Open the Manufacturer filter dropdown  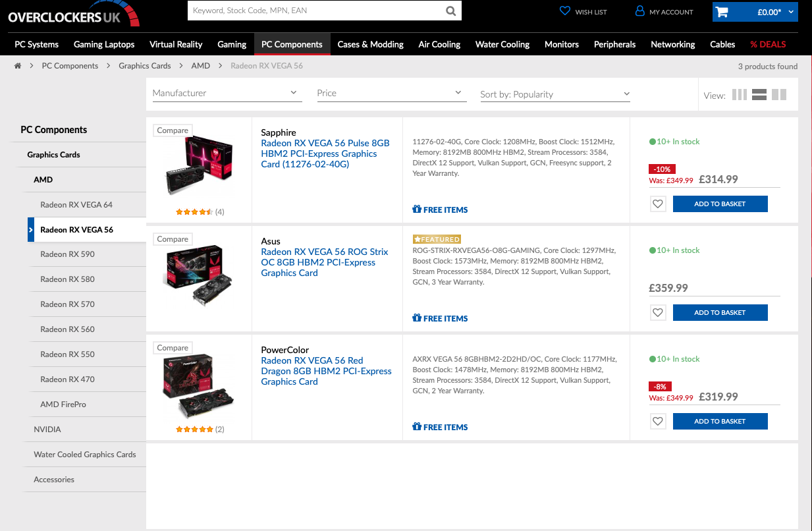point(227,93)
